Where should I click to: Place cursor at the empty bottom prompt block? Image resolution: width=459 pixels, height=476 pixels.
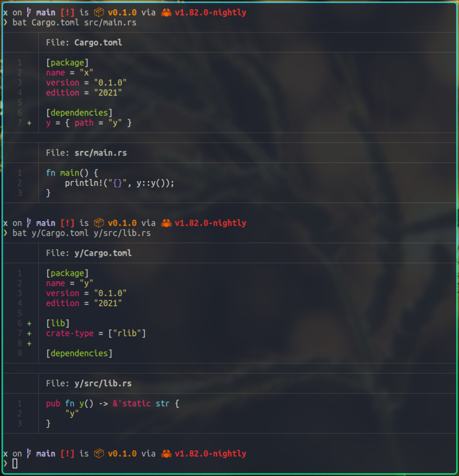(15, 464)
